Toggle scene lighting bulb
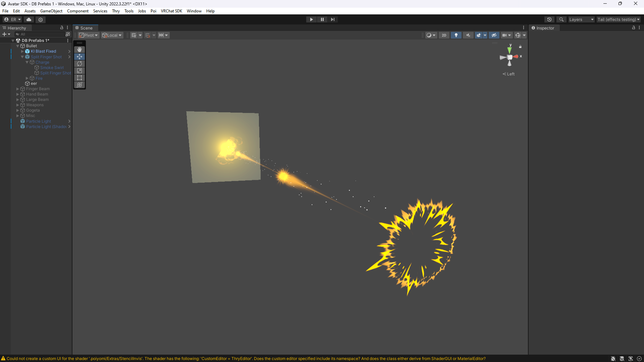The height and width of the screenshot is (362, 644). click(x=456, y=35)
